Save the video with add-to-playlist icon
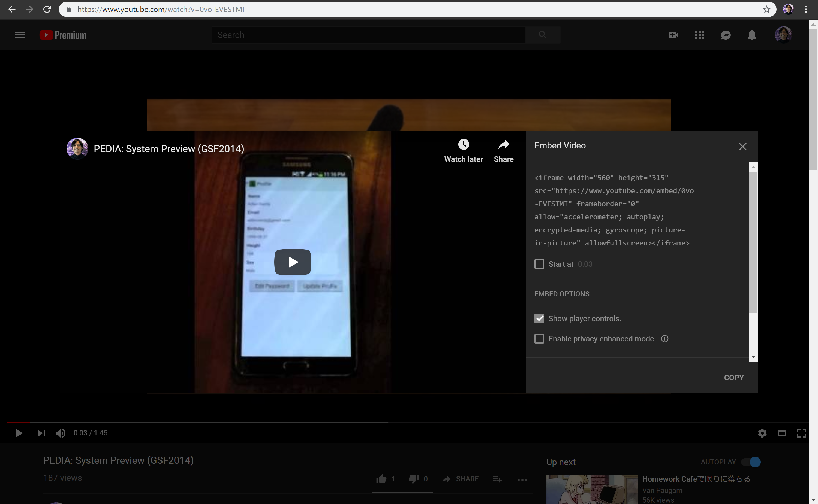The width and height of the screenshot is (818, 504). point(497,479)
